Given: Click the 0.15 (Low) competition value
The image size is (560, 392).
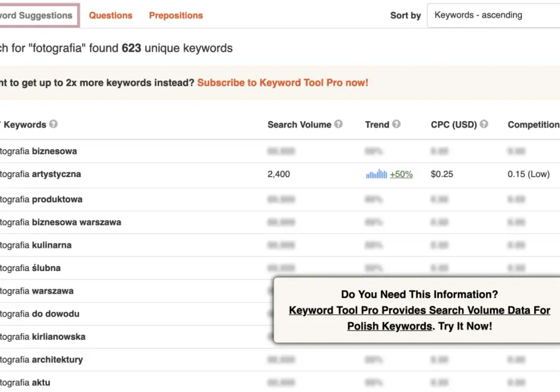Looking at the screenshot, I should coord(529,174).
